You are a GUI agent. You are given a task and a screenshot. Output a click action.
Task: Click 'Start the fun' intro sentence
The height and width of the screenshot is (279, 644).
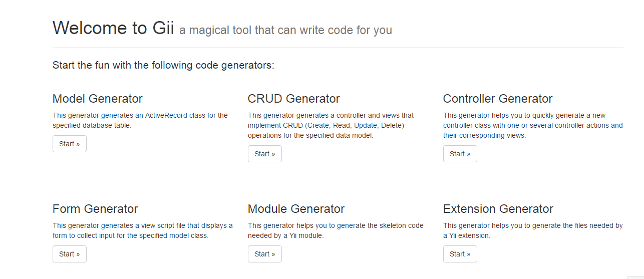[163, 66]
